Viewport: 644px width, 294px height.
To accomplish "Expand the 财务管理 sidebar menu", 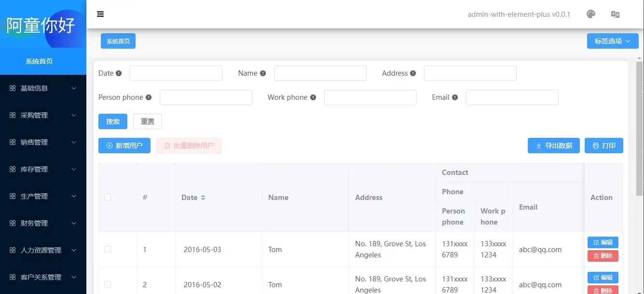I will (43, 223).
